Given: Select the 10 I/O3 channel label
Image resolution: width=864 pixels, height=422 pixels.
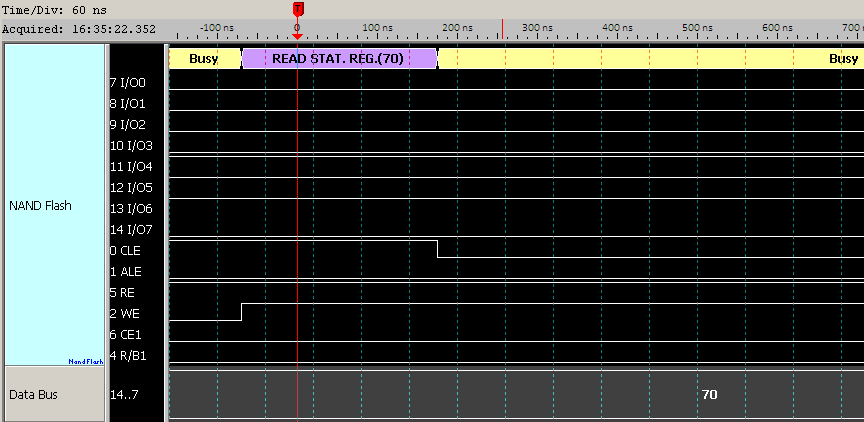Looking at the screenshot, I should coord(130,146).
